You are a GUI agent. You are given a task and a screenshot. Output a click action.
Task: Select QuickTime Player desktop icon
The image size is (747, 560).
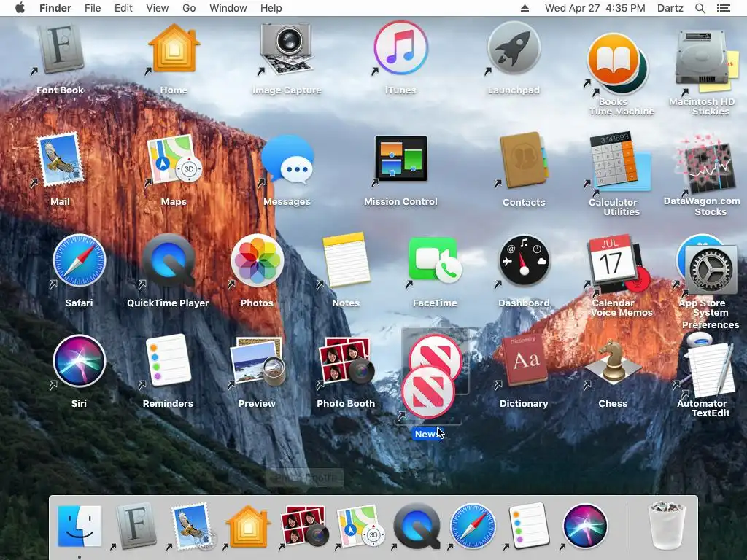(169, 260)
